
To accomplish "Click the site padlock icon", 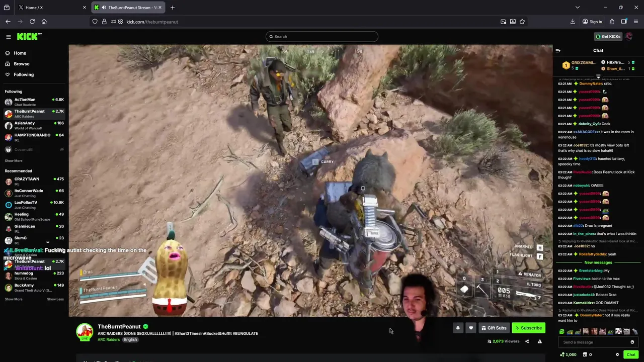I will tap(104, 22).
